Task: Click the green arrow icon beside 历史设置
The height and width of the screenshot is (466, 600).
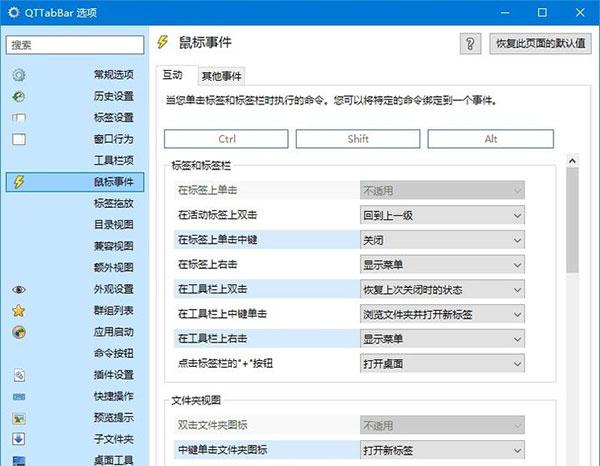Action: (19, 96)
